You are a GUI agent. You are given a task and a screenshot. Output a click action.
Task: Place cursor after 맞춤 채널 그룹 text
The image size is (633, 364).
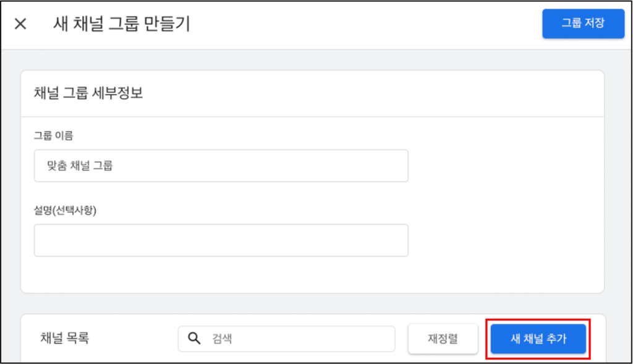[114, 166]
